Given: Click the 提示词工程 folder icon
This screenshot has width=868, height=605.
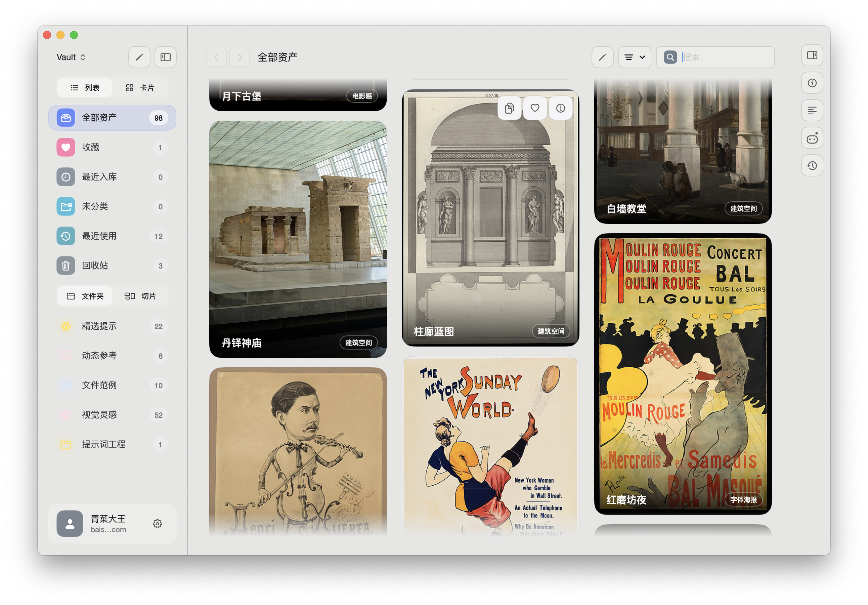Looking at the screenshot, I should coord(66,444).
